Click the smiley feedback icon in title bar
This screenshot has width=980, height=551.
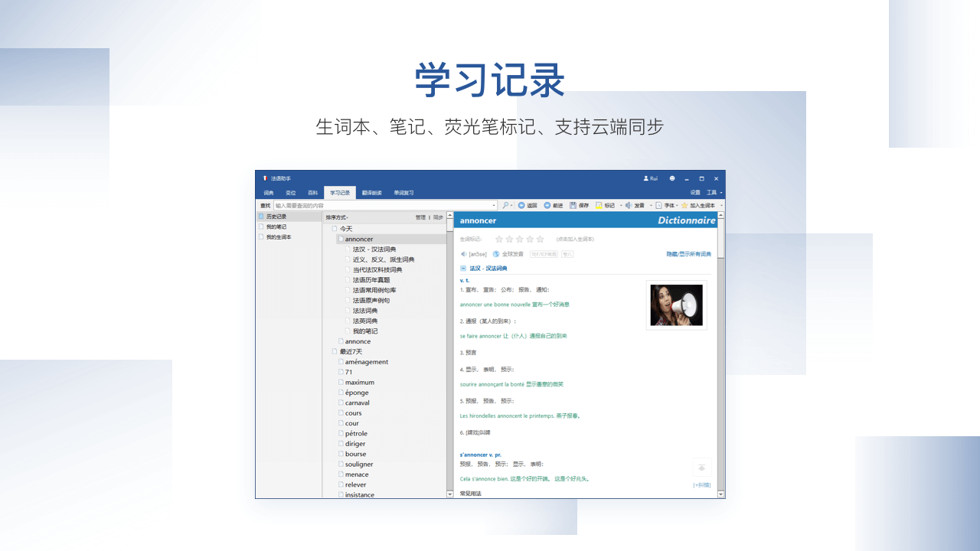[x=672, y=178]
